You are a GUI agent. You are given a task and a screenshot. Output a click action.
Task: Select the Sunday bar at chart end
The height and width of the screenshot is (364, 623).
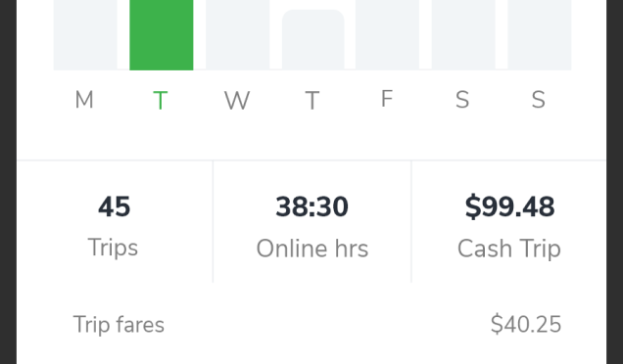tap(540, 35)
